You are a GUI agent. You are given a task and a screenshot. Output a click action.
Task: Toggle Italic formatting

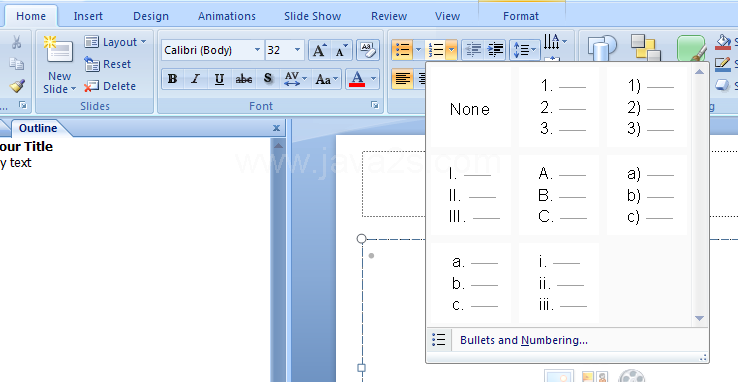tap(195, 79)
